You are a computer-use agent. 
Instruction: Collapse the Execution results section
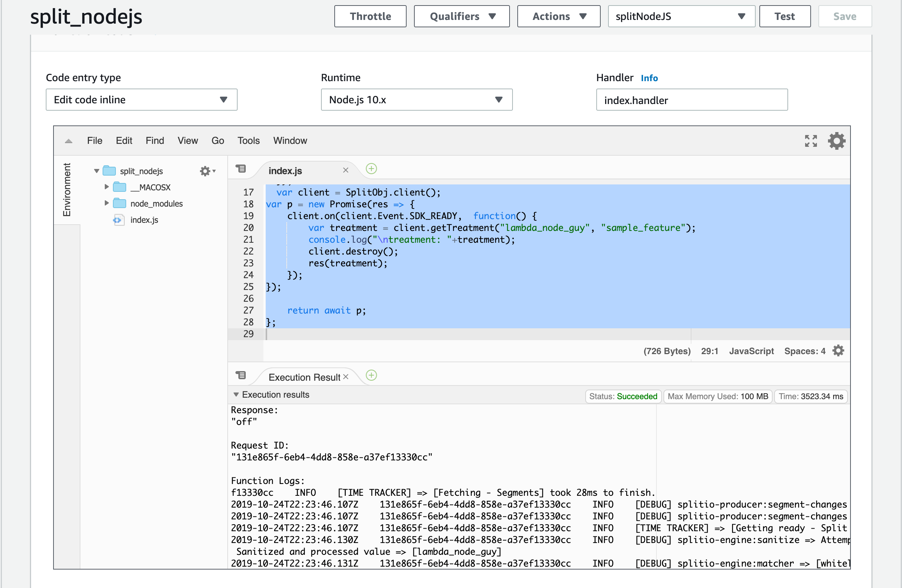[x=236, y=395]
